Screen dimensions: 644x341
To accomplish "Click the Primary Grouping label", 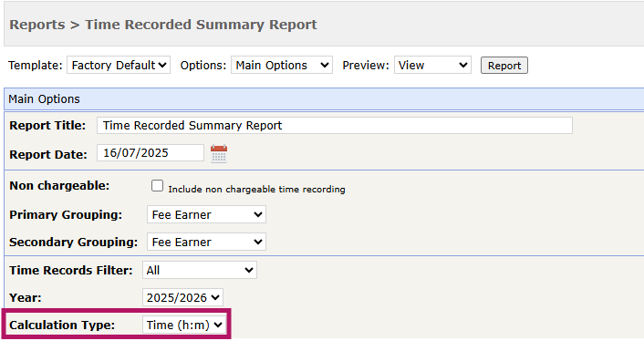I will 66,215.
